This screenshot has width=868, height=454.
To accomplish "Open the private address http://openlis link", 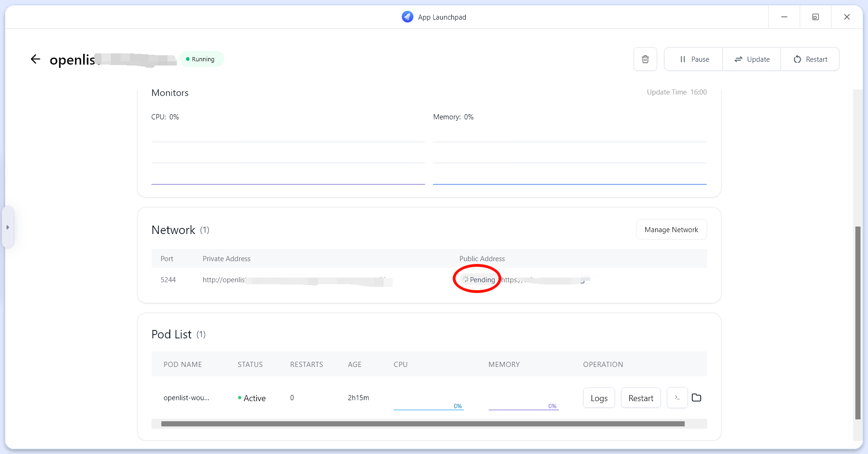I will [297, 280].
